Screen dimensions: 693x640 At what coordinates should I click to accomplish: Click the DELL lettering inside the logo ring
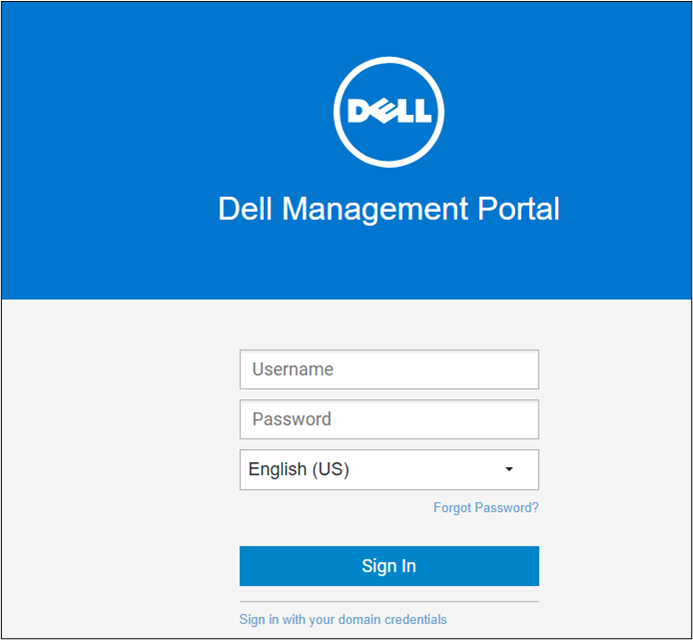389,110
